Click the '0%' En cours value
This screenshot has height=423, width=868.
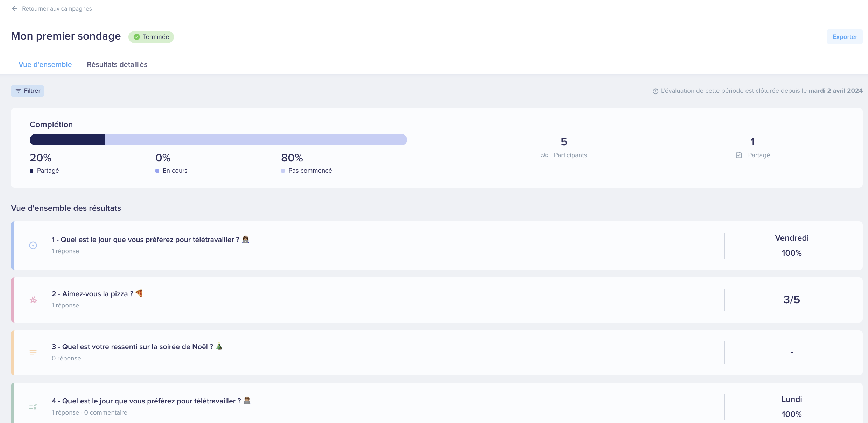coord(163,158)
